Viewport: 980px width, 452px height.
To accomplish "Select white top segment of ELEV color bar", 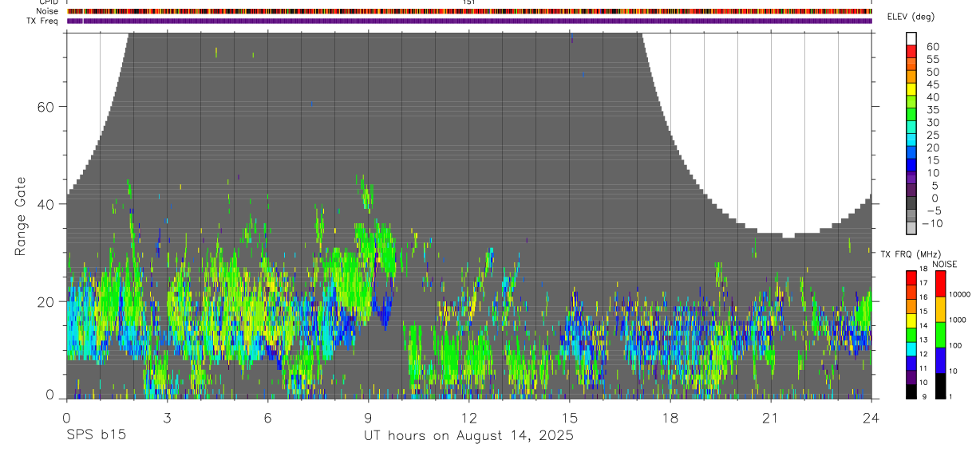I will point(911,38).
